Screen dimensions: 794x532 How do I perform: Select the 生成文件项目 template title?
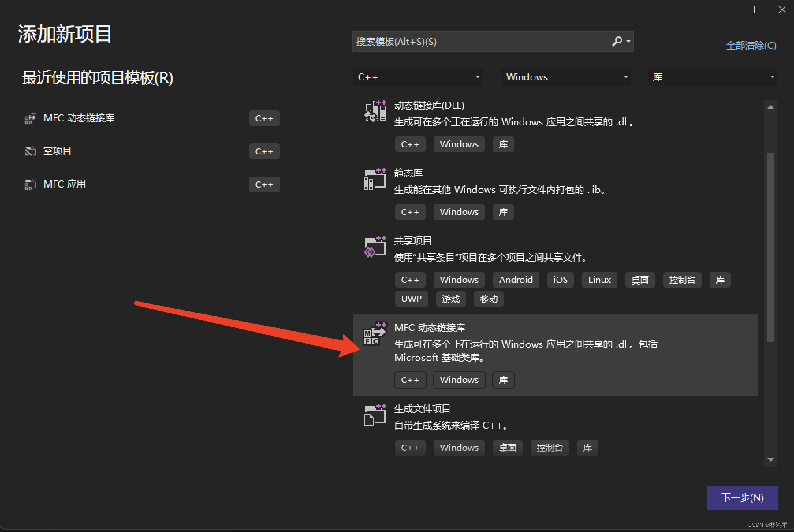pos(422,409)
